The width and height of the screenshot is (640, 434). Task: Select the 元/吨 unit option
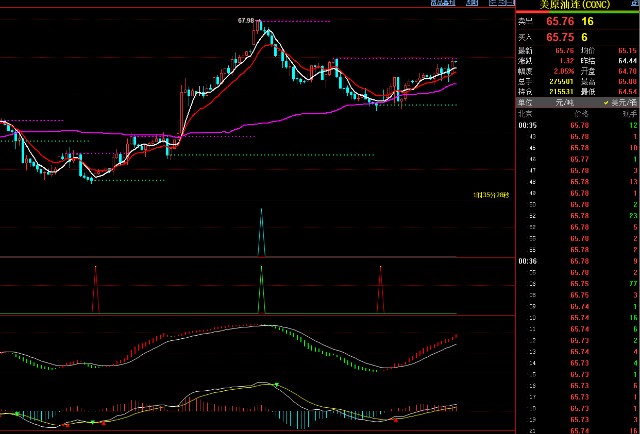coord(572,102)
